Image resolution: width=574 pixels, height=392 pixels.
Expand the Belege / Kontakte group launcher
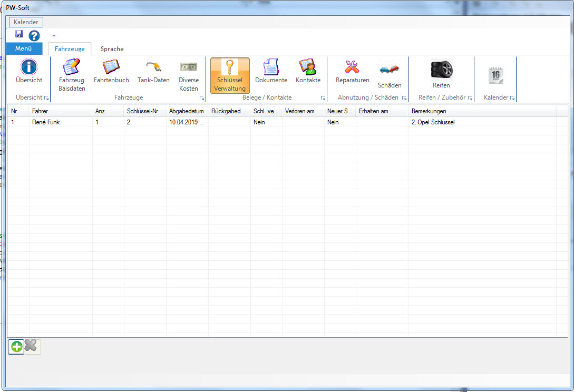[x=323, y=99]
